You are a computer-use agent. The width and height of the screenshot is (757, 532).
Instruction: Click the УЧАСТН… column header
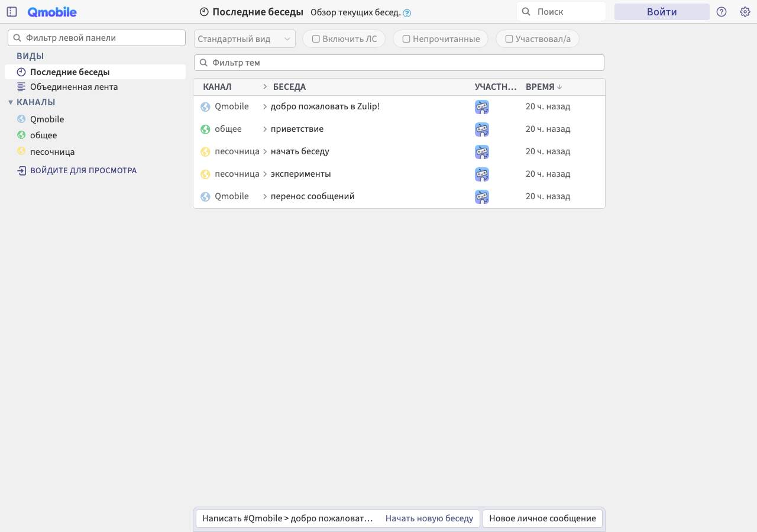coord(496,87)
